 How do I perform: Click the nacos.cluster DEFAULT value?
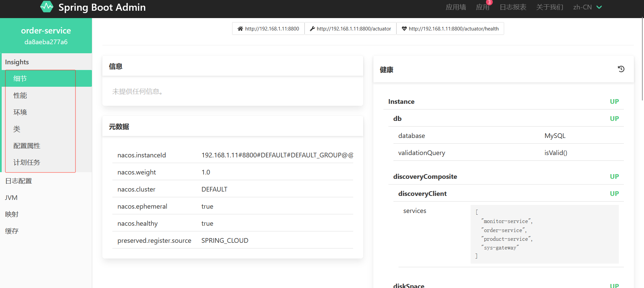214,189
